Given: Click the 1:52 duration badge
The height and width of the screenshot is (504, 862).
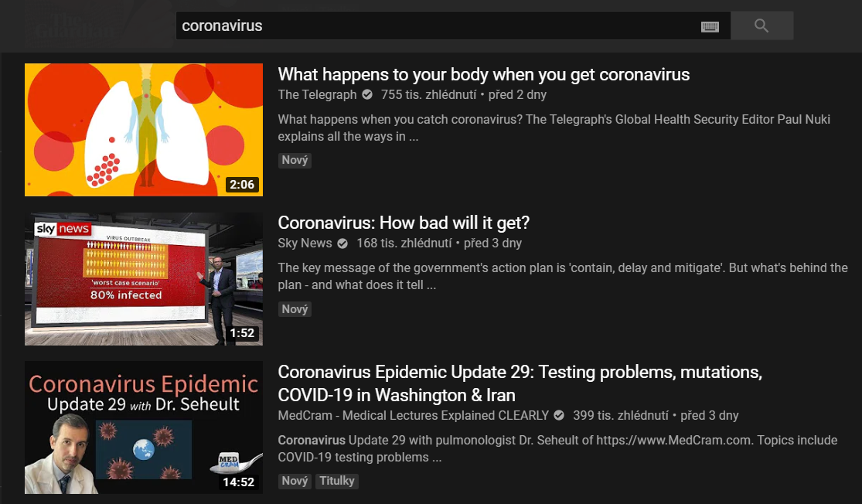Looking at the screenshot, I should click(x=242, y=333).
